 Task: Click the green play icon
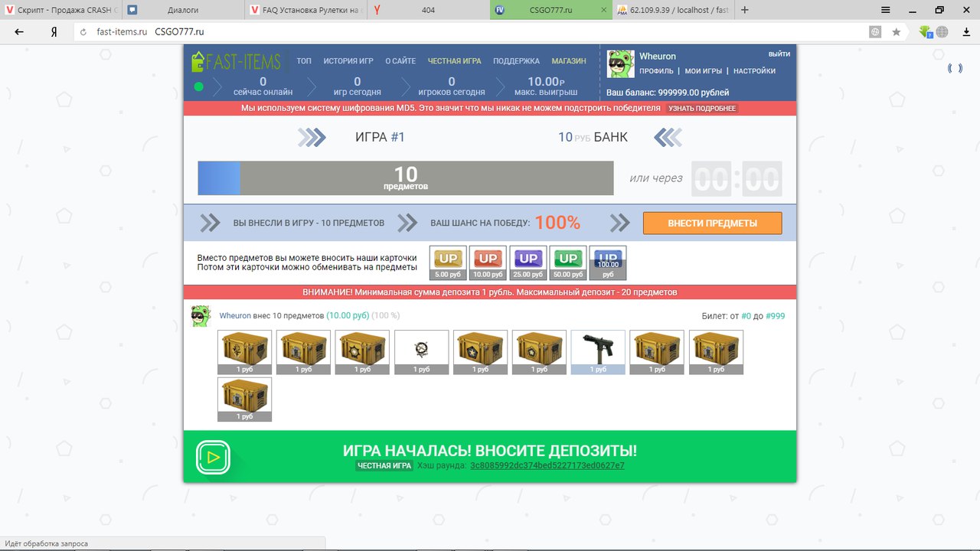point(213,458)
